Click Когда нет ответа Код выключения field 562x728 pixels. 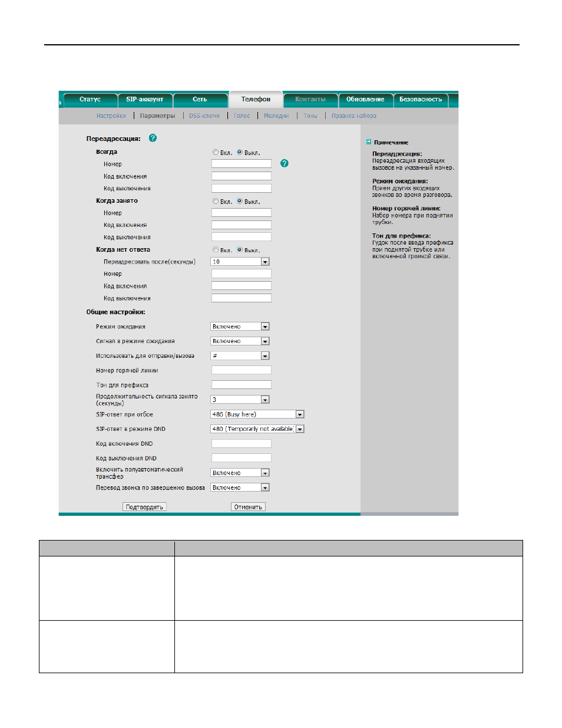pos(242,298)
